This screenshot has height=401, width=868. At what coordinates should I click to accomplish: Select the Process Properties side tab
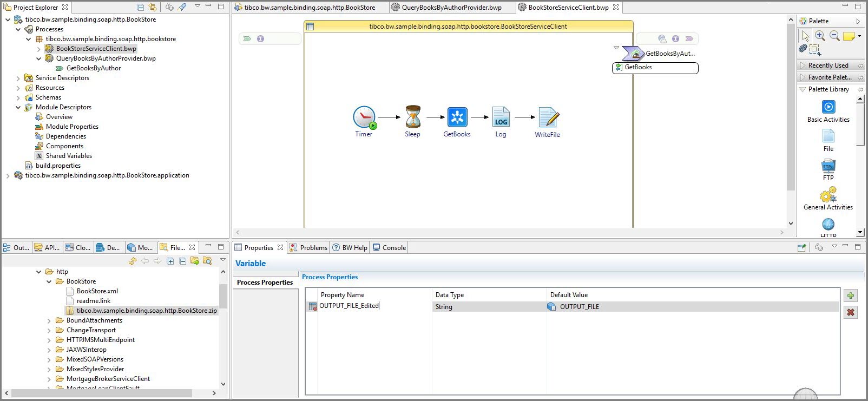(x=265, y=282)
